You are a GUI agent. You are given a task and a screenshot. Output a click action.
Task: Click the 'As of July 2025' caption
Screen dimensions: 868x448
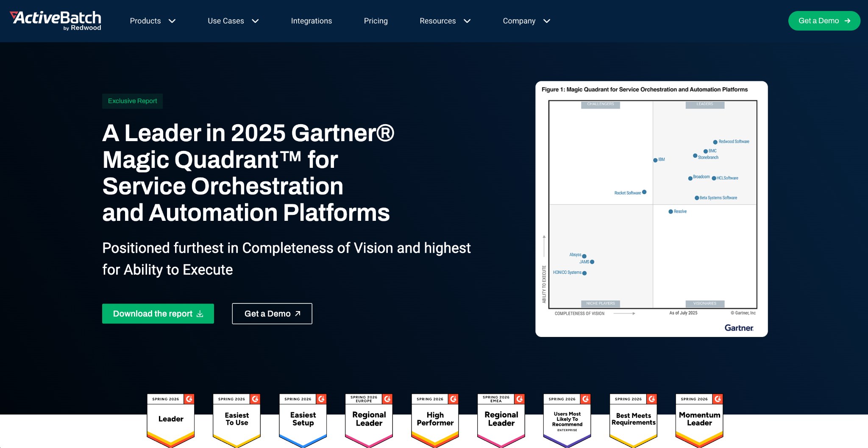click(x=683, y=313)
